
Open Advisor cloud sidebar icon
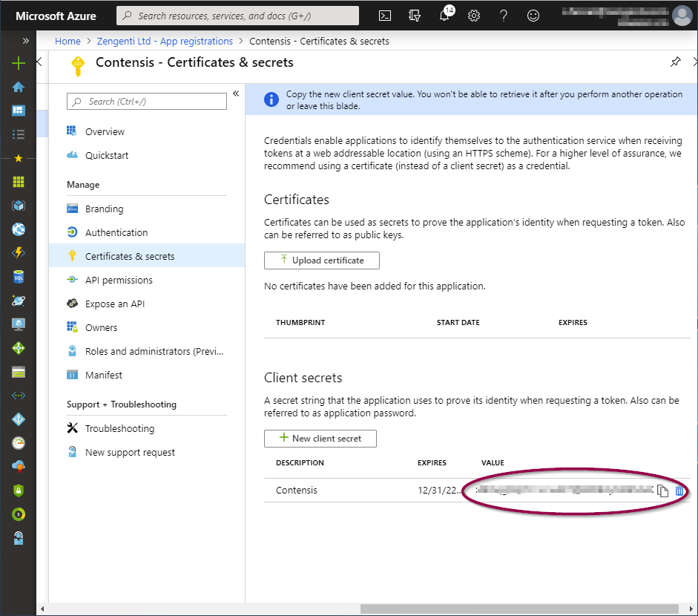point(19,467)
